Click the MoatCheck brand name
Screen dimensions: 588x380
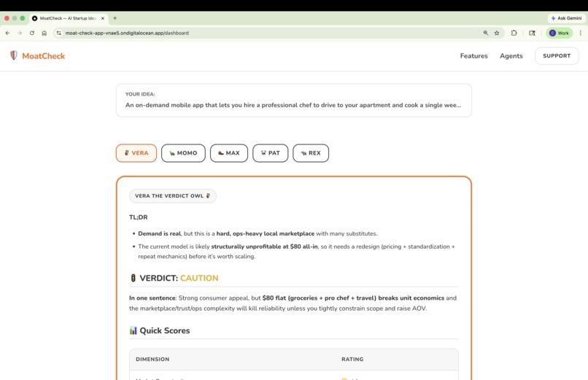point(44,56)
